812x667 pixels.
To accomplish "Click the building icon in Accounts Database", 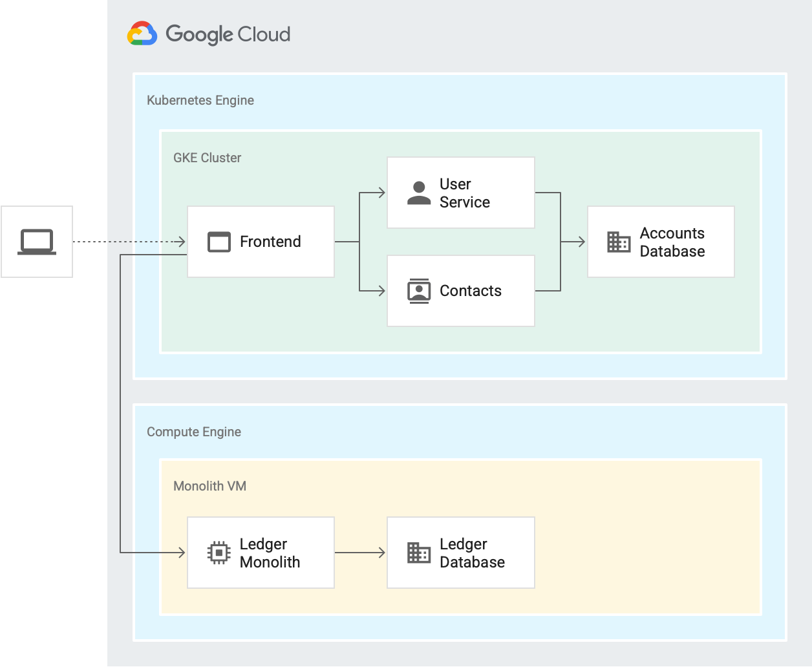I will [x=619, y=242].
